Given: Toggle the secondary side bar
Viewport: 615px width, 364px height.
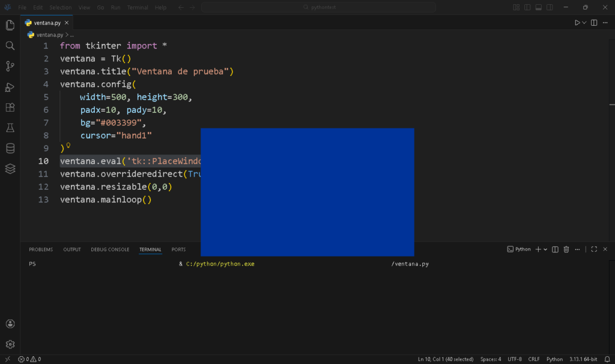Looking at the screenshot, I should pos(550,7).
